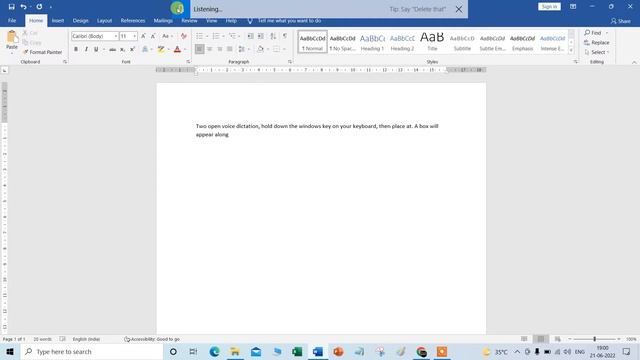This screenshot has height=360, width=640.
Task: Shrink the font size
Action: (153, 36)
